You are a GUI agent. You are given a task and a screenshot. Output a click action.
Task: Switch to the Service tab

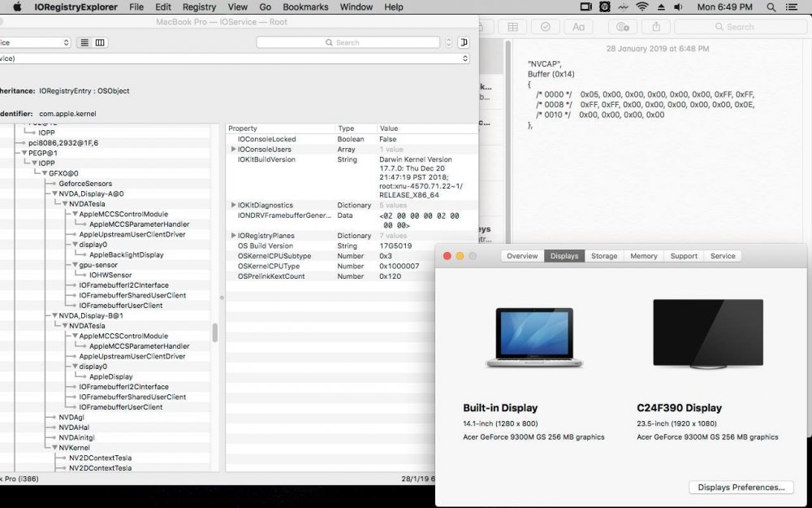point(723,256)
